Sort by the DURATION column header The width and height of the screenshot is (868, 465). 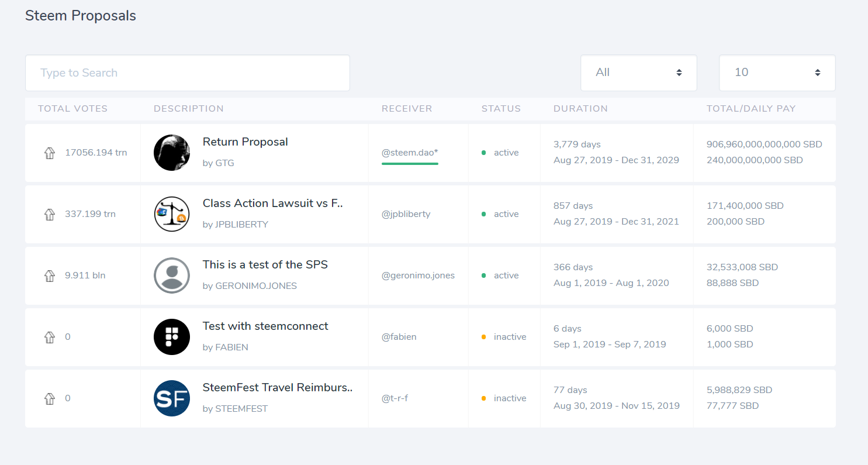(x=580, y=108)
